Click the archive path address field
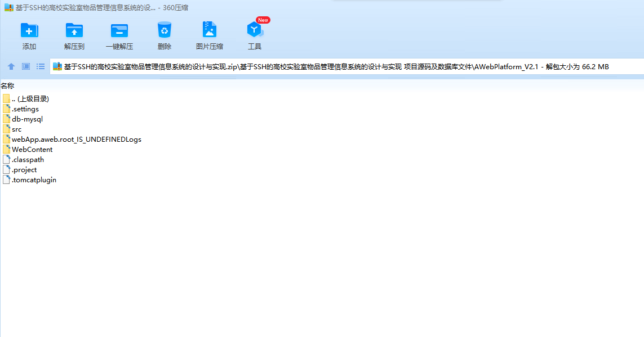 click(x=347, y=66)
